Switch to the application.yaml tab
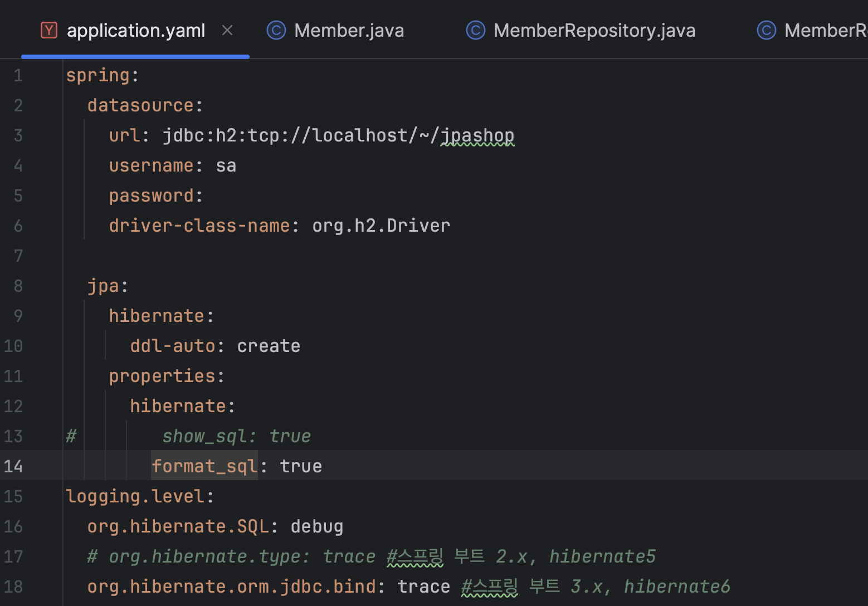Screen dimensions: 868x606 coord(136,30)
